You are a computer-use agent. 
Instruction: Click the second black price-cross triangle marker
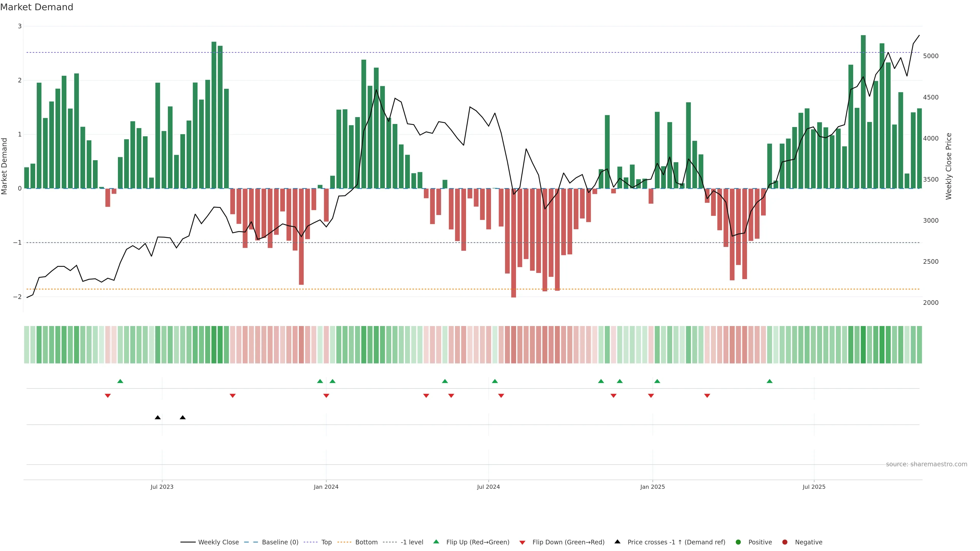click(x=183, y=418)
